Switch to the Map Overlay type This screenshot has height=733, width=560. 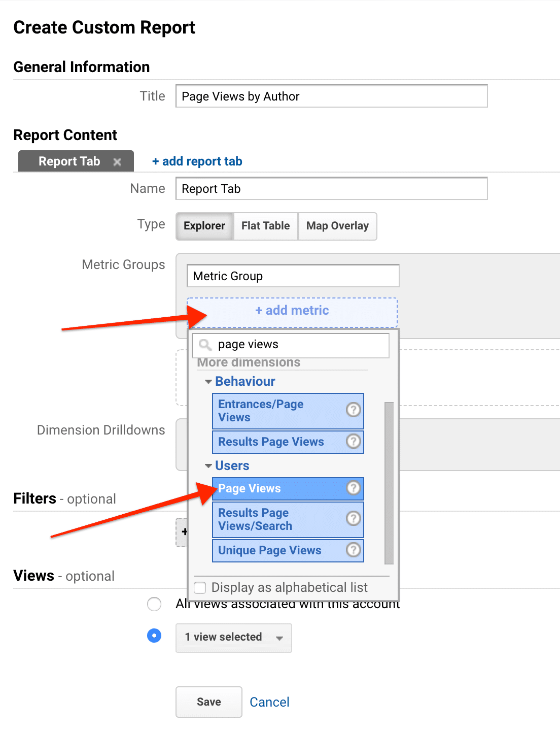click(x=337, y=226)
